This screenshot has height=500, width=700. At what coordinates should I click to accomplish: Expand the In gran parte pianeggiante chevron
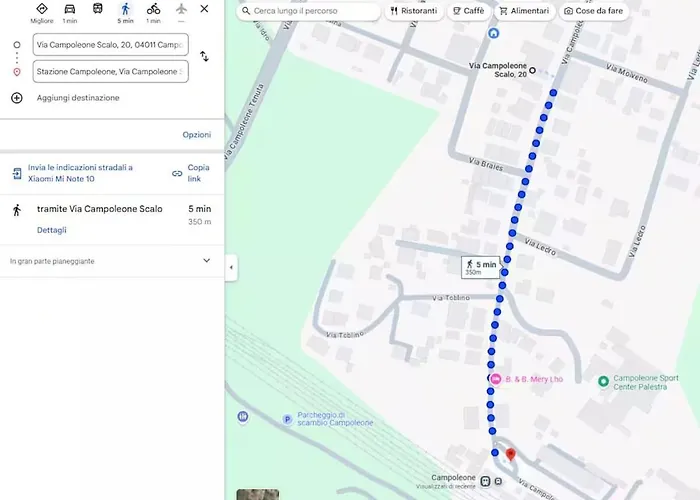[206, 260]
